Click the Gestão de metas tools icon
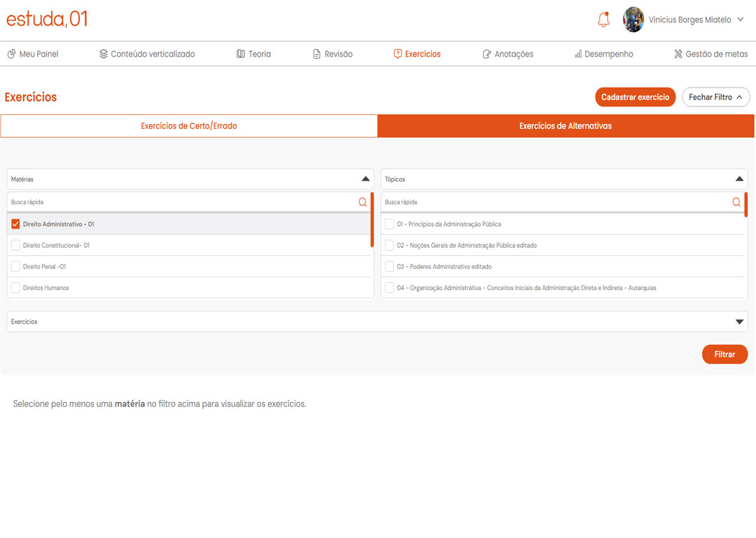Viewport: 756px width, 538px height. [x=678, y=54]
